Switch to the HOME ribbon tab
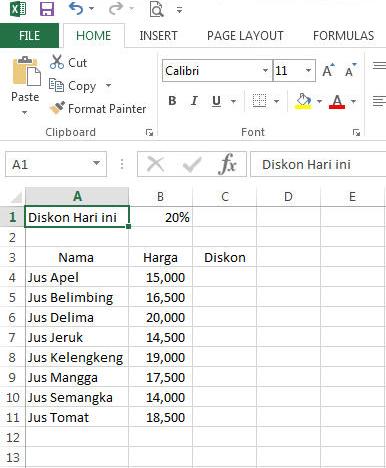This screenshot has height=468, width=386. 94,36
